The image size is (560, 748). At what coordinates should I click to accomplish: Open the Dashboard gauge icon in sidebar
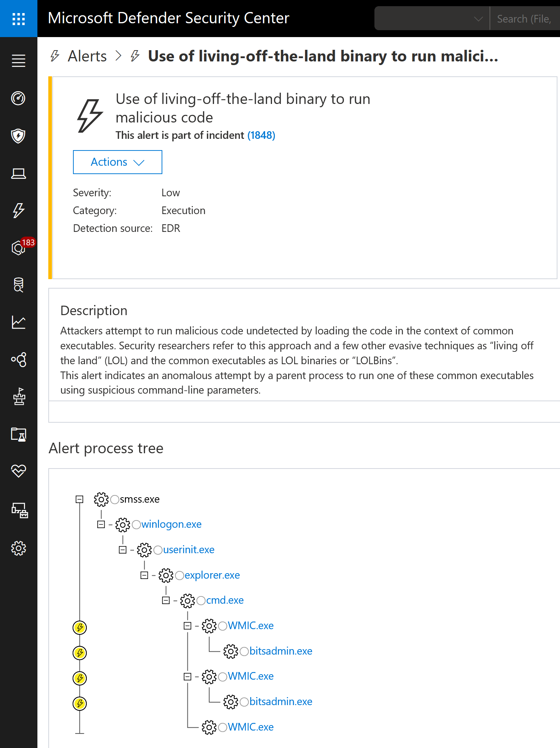click(x=19, y=98)
